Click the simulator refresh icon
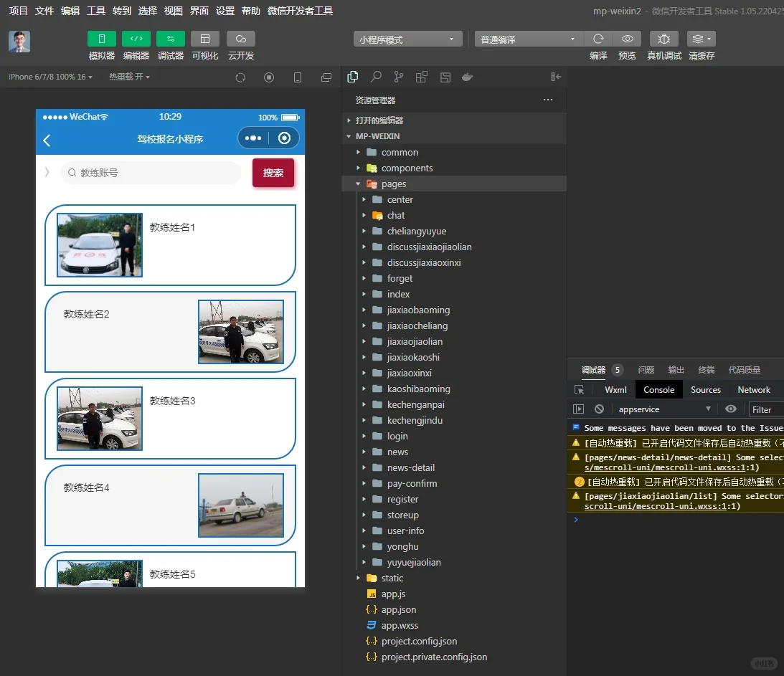Screen dimensions: 784x676 tap(240, 77)
